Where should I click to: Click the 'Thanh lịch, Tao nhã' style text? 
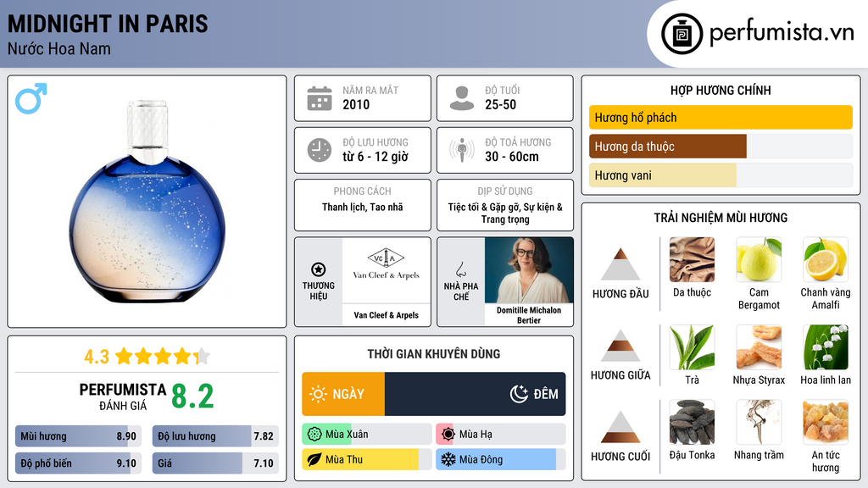pos(363,207)
